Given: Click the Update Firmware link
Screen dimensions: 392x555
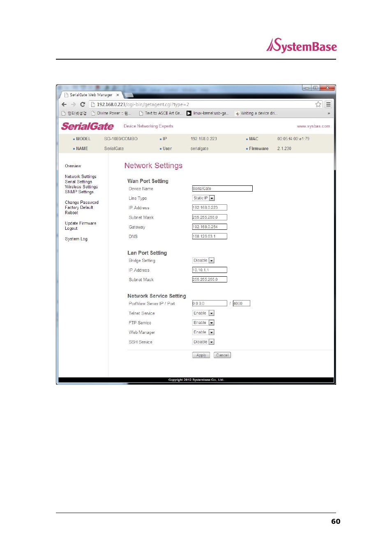Looking at the screenshot, I should 81,224.
